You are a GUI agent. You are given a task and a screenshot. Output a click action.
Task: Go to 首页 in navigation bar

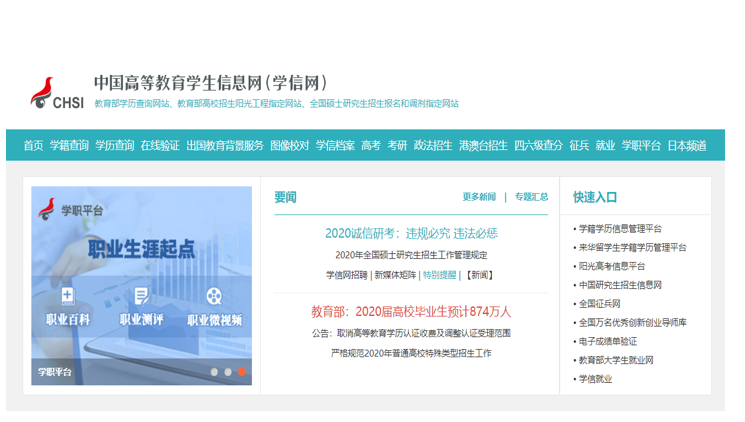tap(33, 145)
